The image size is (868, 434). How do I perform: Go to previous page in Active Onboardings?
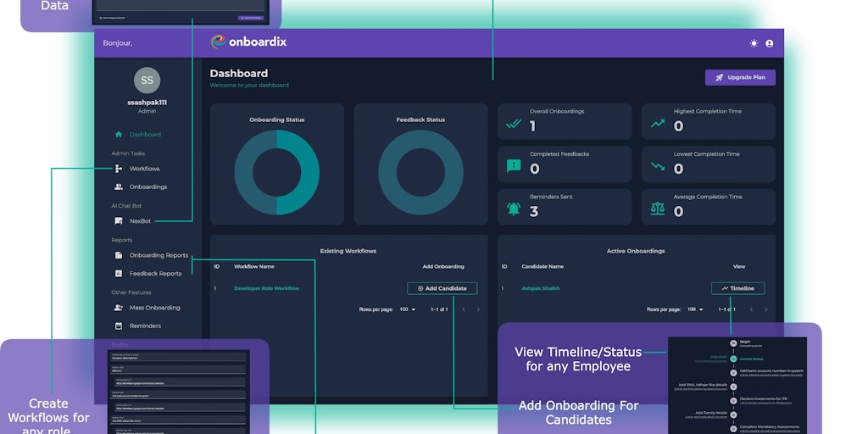pyautogui.click(x=751, y=309)
